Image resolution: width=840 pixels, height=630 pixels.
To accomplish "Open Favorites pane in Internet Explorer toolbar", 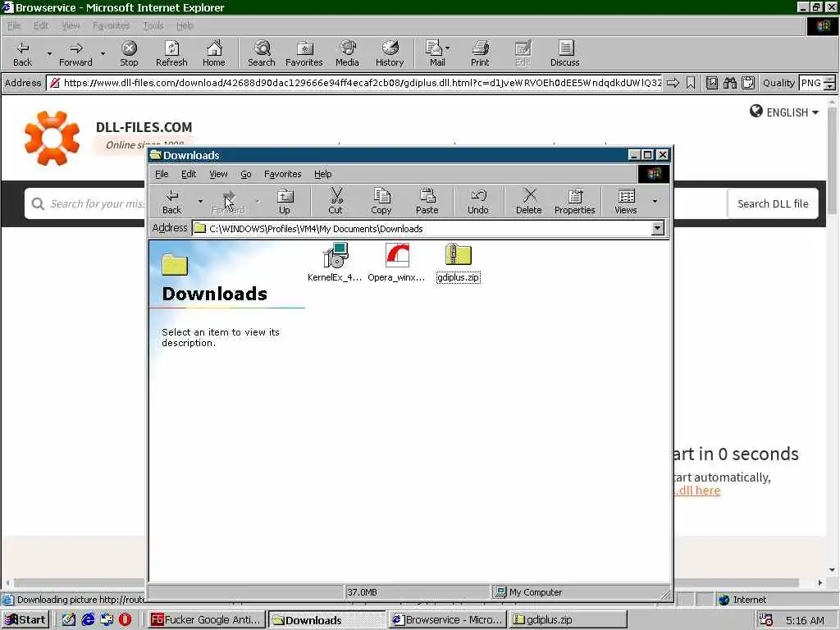I will tap(304, 53).
